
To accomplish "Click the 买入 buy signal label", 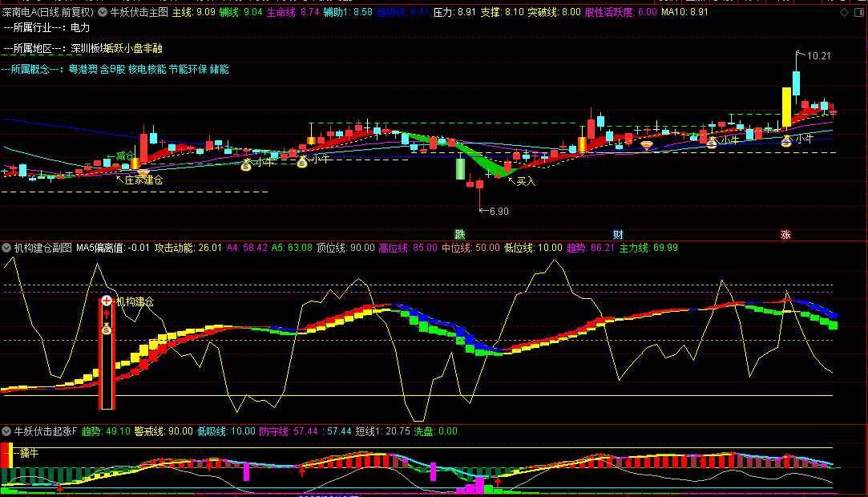I will [525, 181].
